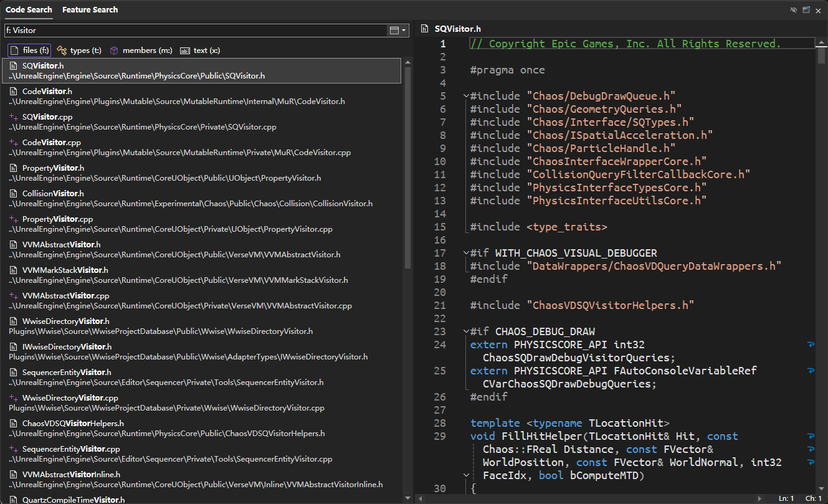
Task: Toggle the types (t:) filter
Action: tap(79, 50)
